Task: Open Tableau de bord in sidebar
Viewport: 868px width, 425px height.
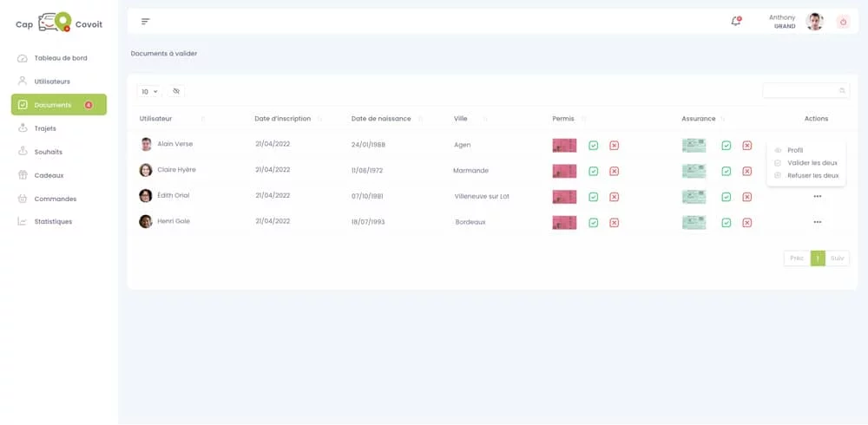Action: coord(59,58)
